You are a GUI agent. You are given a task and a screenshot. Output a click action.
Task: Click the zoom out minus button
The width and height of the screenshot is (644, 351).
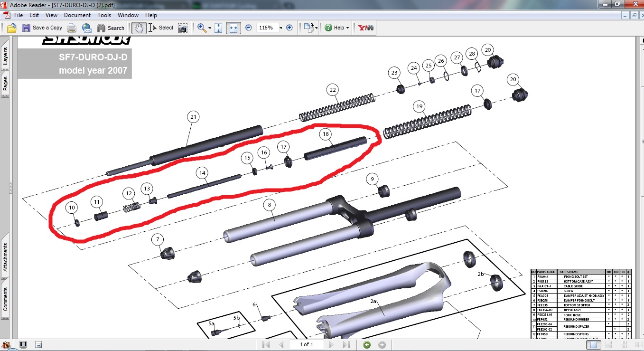[248, 28]
